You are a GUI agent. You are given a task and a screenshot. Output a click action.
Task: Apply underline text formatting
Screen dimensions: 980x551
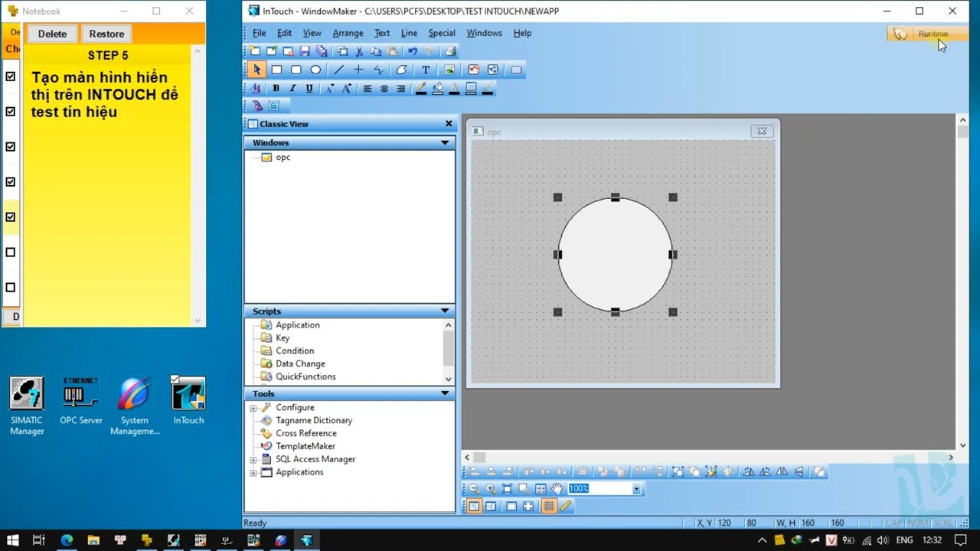pos(309,89)
